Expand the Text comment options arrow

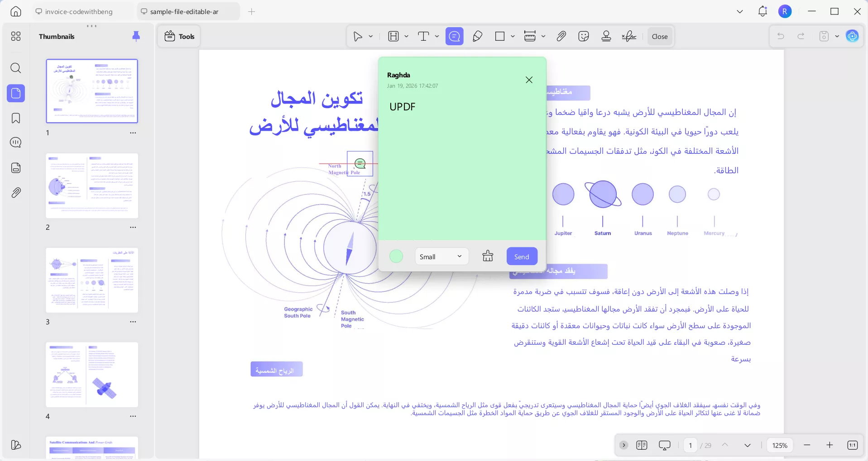tap(437, 37)
